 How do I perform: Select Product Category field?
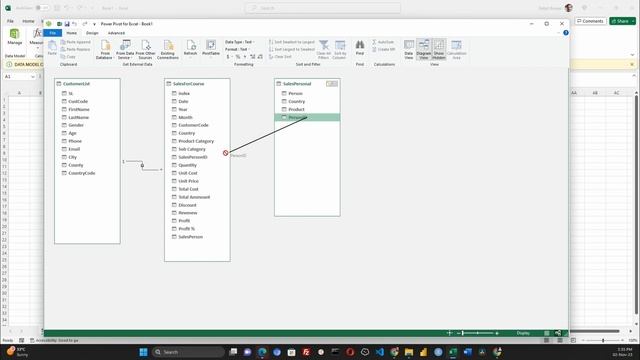197,141
